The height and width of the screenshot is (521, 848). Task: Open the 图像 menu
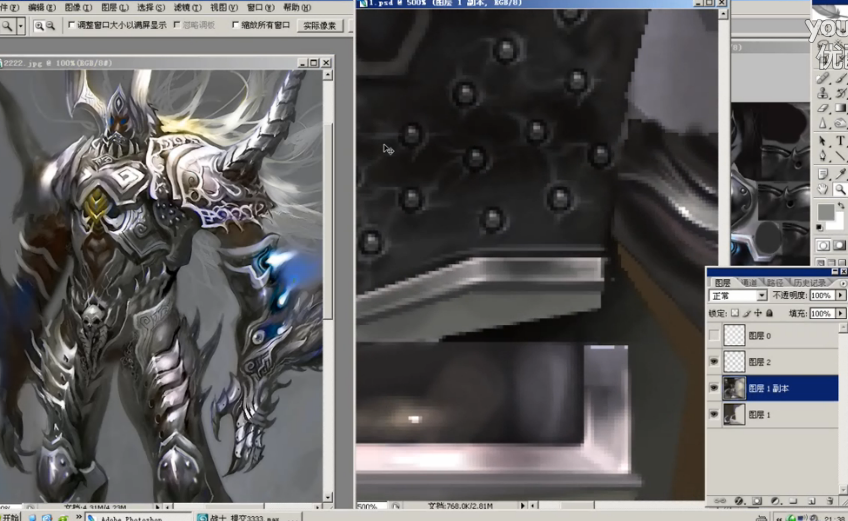78,8
